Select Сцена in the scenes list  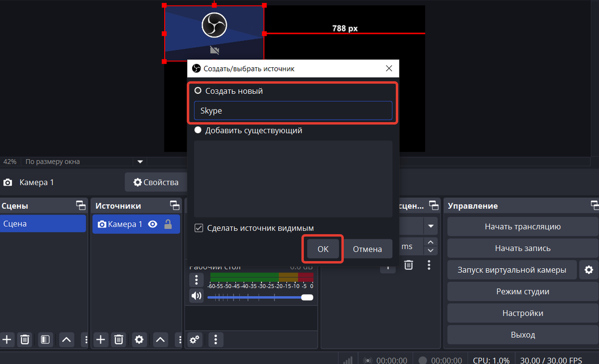pos(43,224)
